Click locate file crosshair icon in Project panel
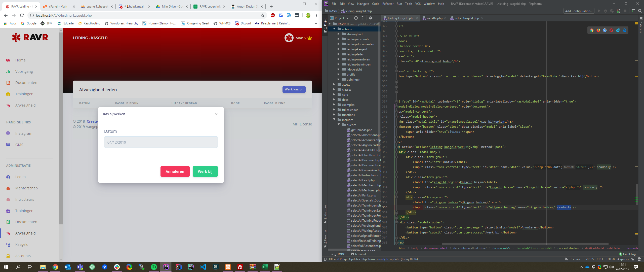The image size is (644, 272). click(356, 18)
